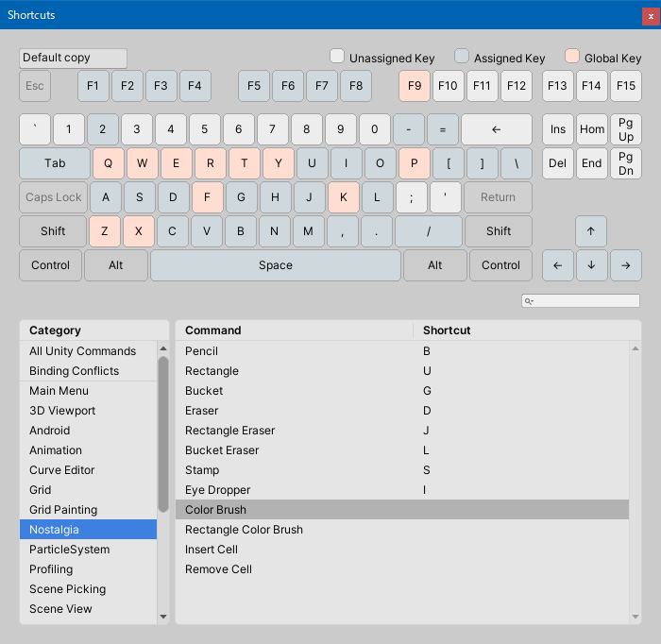
Task: Select the Grid Painting category
Action: pos(63,510)
